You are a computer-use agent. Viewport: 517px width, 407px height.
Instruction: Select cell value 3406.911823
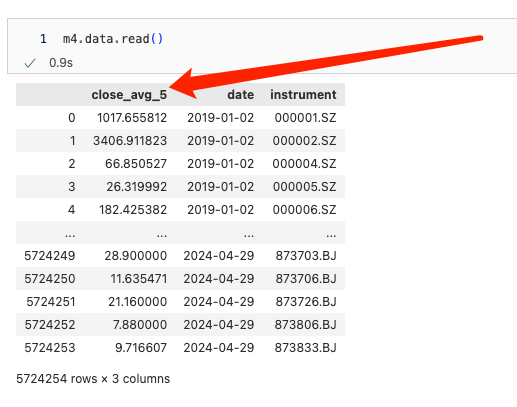[x=130, y=141]
